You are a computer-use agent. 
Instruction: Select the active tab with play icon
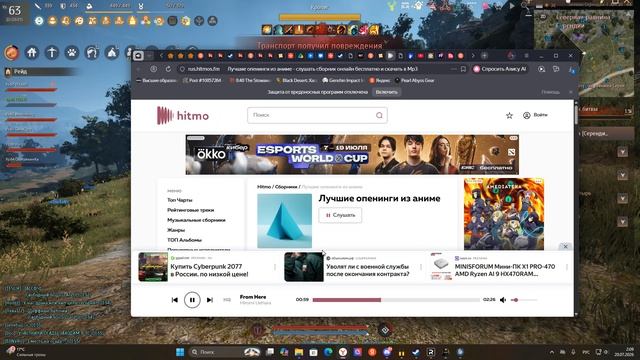pyautogui.click(x=390, y=56)
